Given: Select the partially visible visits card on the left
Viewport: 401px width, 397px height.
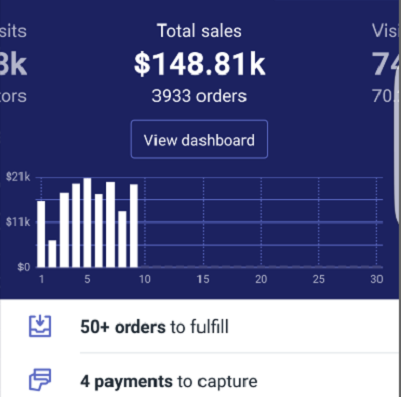Looking at the screenshot, I should 13,63.
